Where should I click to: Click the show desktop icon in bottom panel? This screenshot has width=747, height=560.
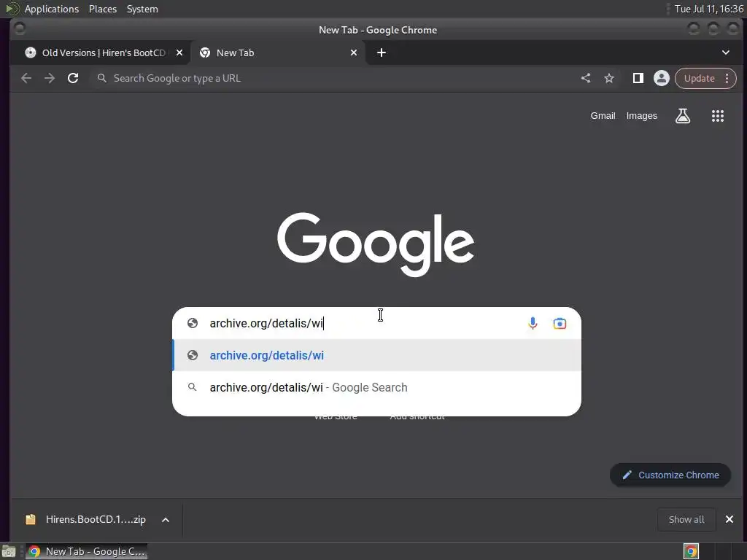9,551
